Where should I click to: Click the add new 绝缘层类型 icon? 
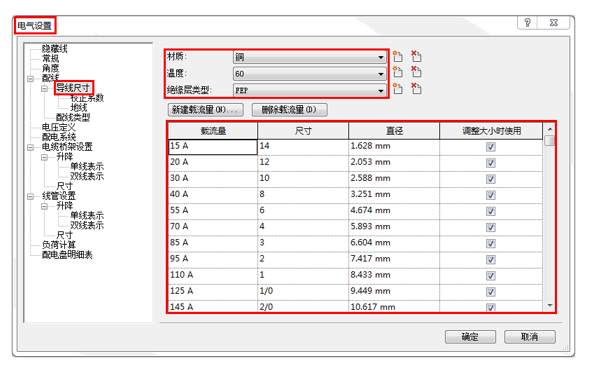398,89
